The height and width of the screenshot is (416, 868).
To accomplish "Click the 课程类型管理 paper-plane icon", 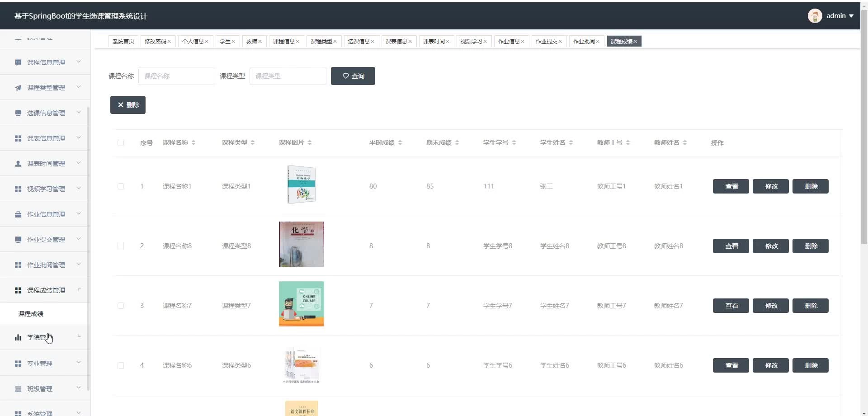I will (x=18, y=88).
